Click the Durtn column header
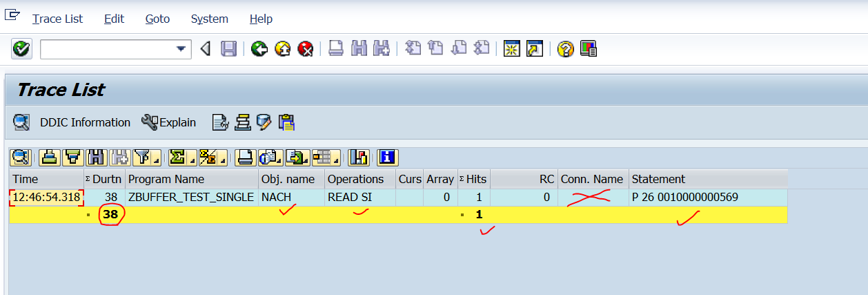Screen dimensions: 868x295 pyautogui.click(x=104, y=179)
